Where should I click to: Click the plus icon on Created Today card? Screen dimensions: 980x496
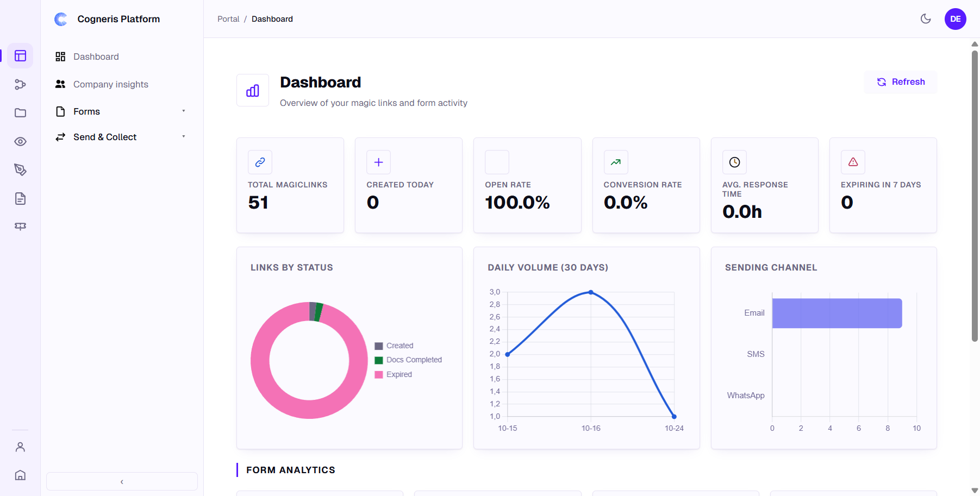[x=378, y=162]
